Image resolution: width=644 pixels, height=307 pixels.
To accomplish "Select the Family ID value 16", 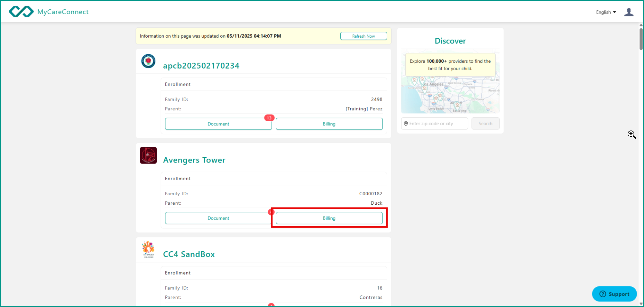I will click(380, 288).
